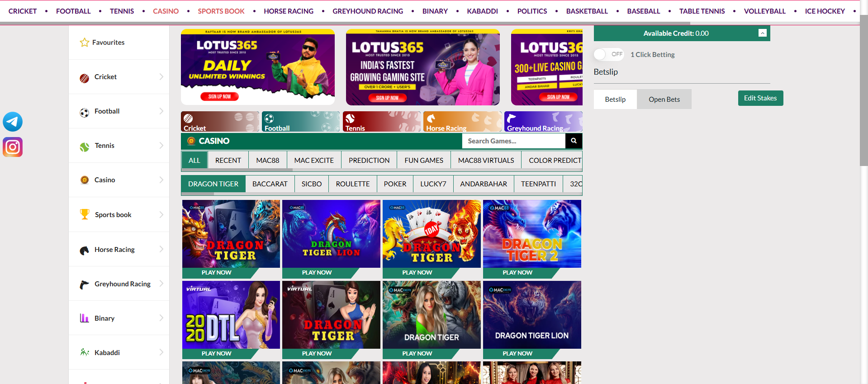Toggle the 1 Click Betting switch
Viewport: 868px width, 384px height.
tap(609, 54)
